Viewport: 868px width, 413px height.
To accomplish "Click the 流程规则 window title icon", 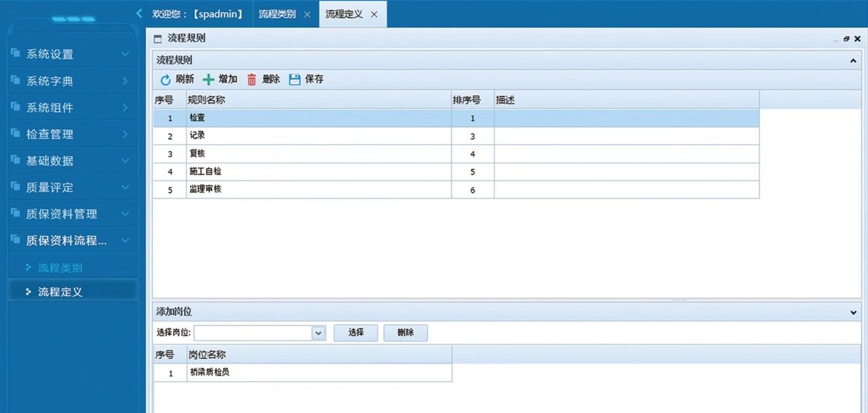I will pyautogui.click(x=158, y=39).
